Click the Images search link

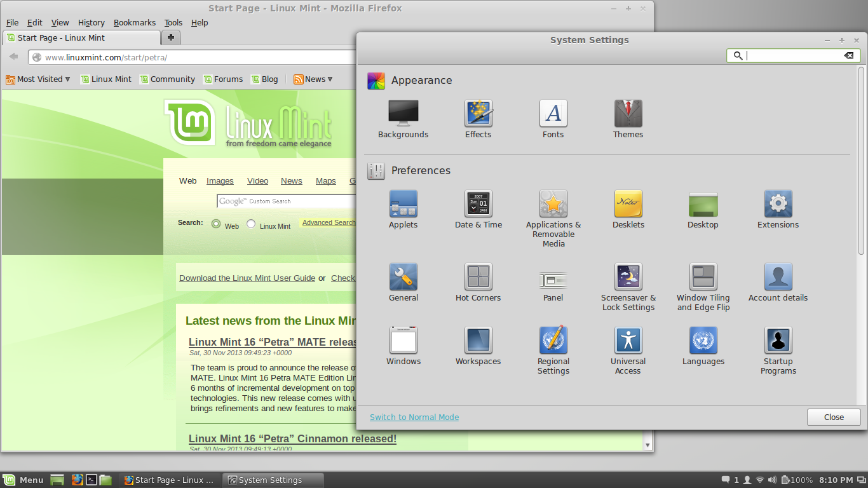[220, 181]
